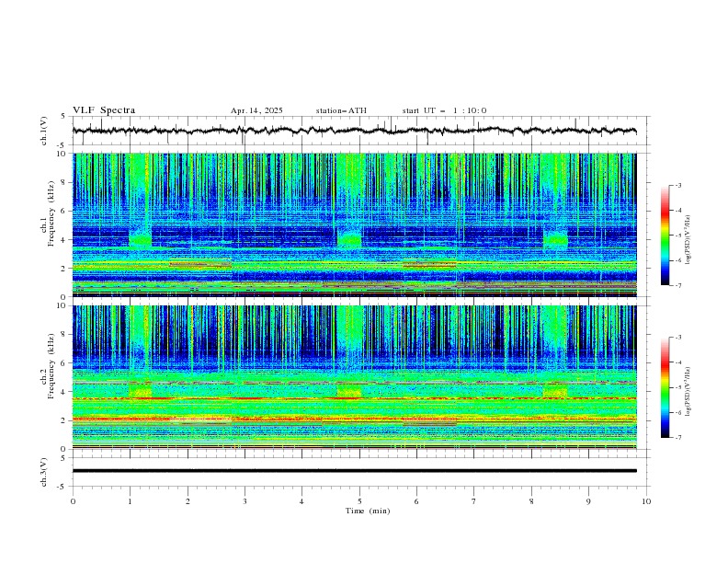Click the "VLF Spectra" title text
Screen dimensions: 728x563
click(x=104, y=110)
